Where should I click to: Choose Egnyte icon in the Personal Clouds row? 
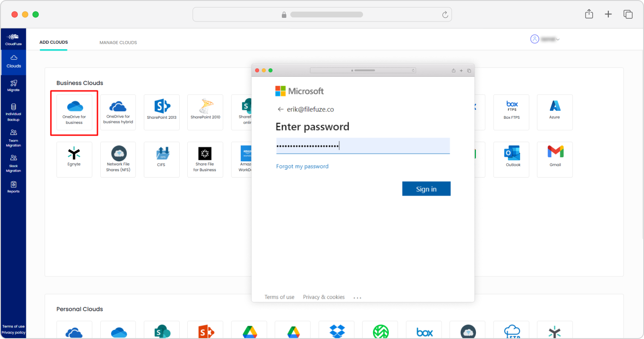554,332
